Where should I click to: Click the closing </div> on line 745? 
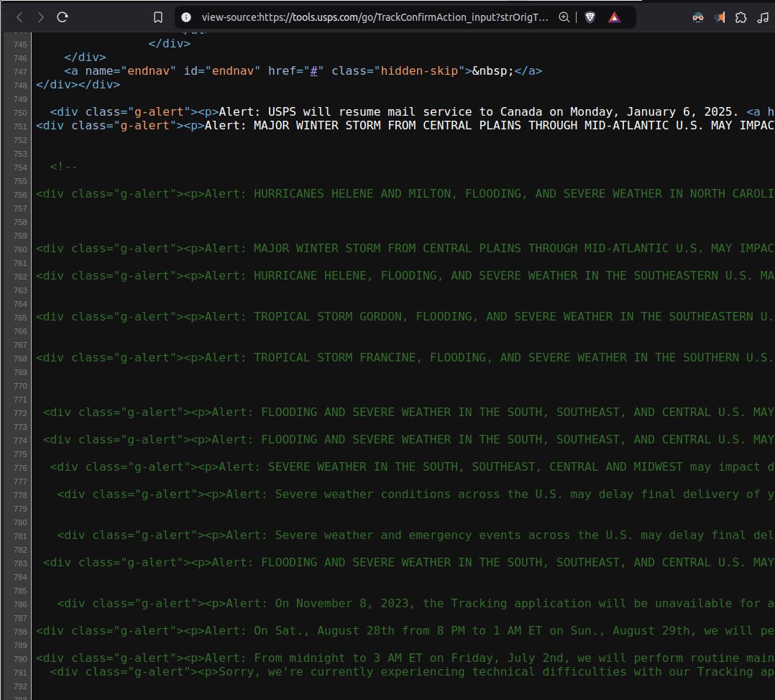click(x=170, y=43)
